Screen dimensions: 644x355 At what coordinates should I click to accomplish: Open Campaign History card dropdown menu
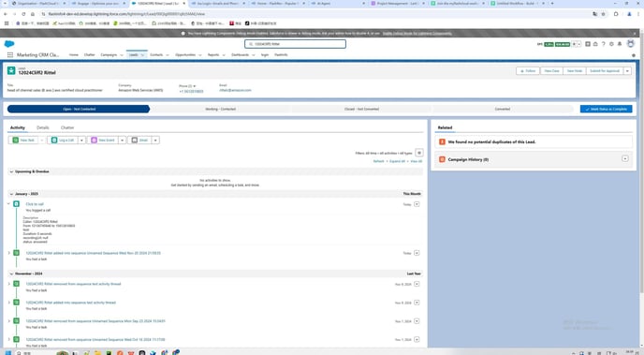(624, 158)
